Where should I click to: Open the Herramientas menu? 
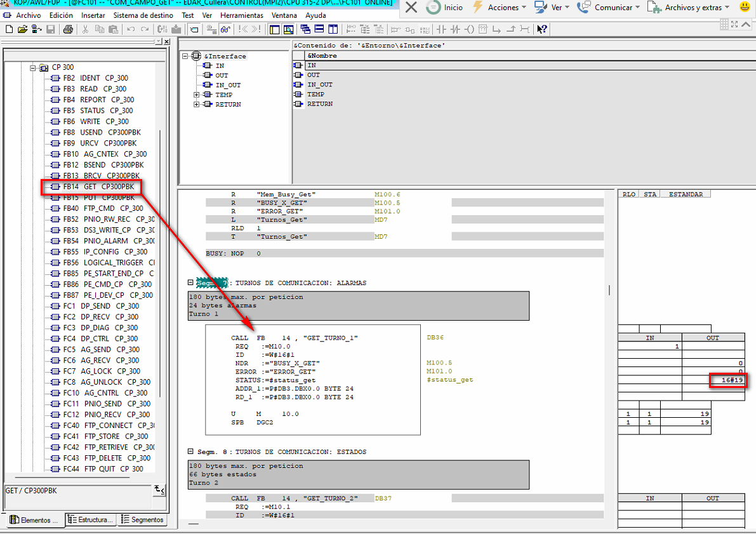241,15
